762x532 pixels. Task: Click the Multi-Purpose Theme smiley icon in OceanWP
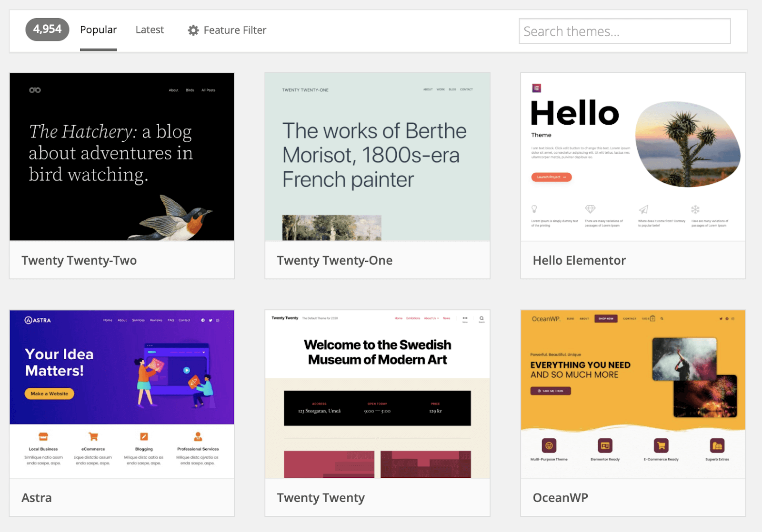point(549,445)
